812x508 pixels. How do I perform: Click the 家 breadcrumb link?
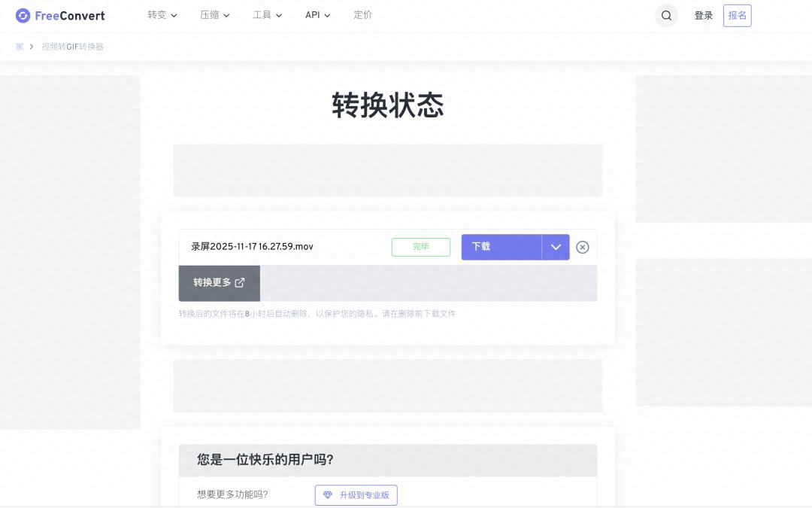pyautogui.click(x=20, y=47)
